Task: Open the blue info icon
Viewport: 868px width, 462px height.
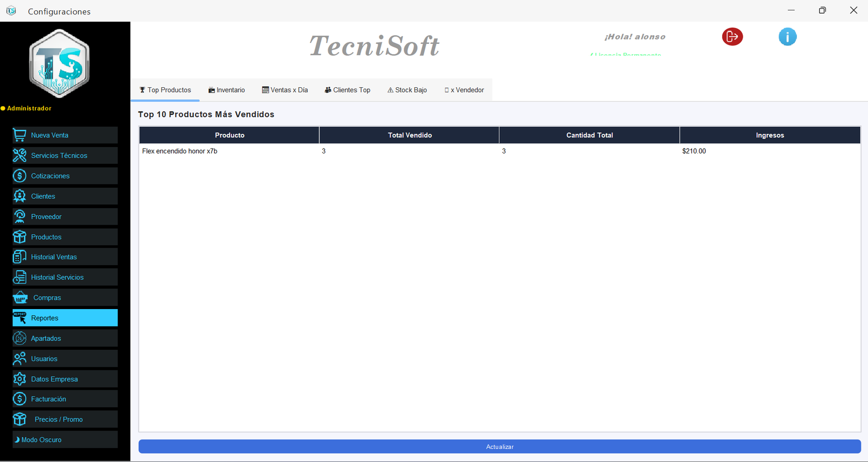Action: [x=787, y=36]
